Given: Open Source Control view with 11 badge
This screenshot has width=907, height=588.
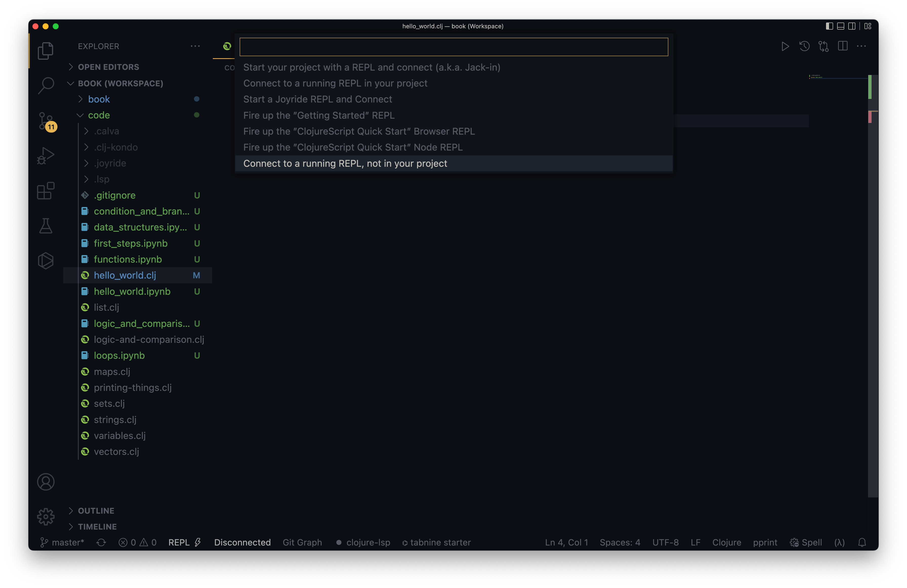Looking at the screenshot, I should 46,120.
